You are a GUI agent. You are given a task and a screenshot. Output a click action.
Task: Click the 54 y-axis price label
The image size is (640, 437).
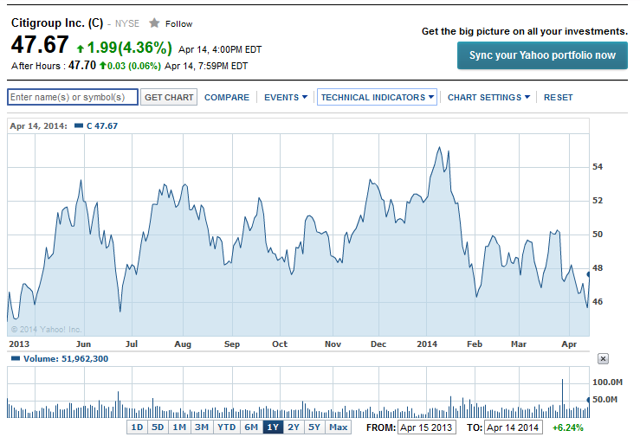(597, 166)
